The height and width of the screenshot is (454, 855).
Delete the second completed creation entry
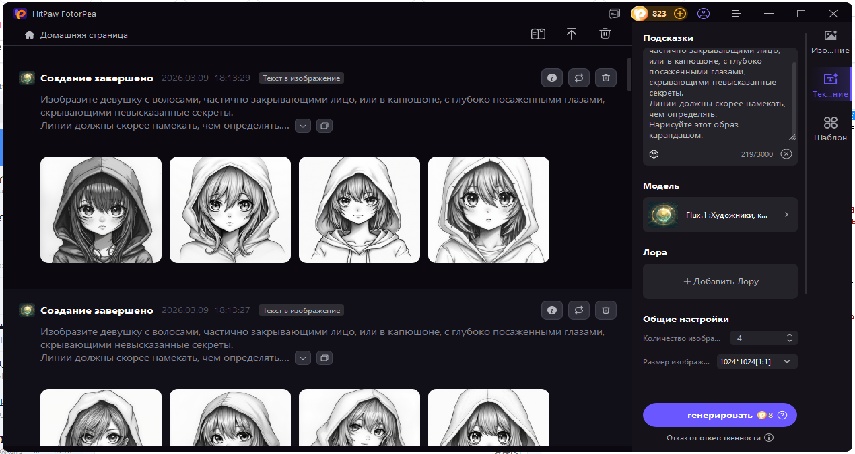[x=605, y=310]
